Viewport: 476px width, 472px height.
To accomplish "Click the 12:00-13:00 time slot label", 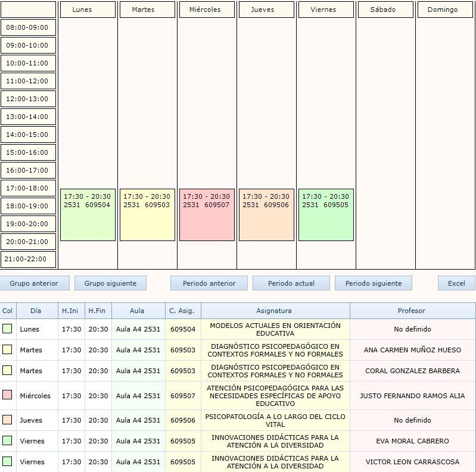I will [x=28, y=99].
